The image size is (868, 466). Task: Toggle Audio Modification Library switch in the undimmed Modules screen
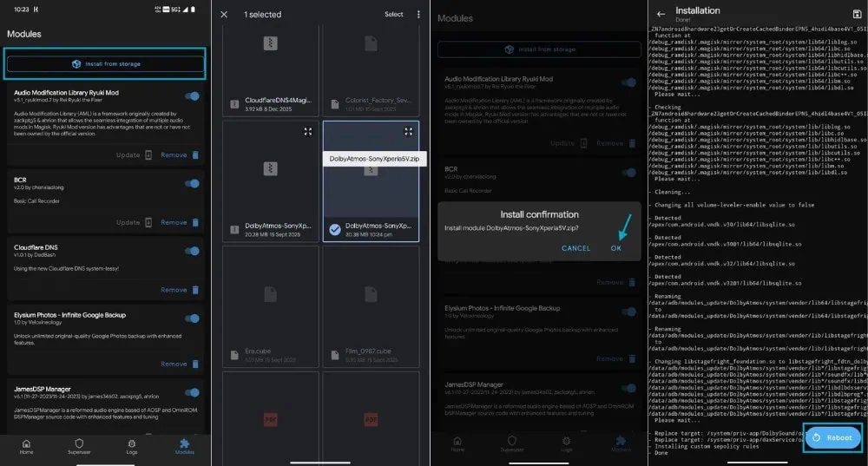pos(192,96)
